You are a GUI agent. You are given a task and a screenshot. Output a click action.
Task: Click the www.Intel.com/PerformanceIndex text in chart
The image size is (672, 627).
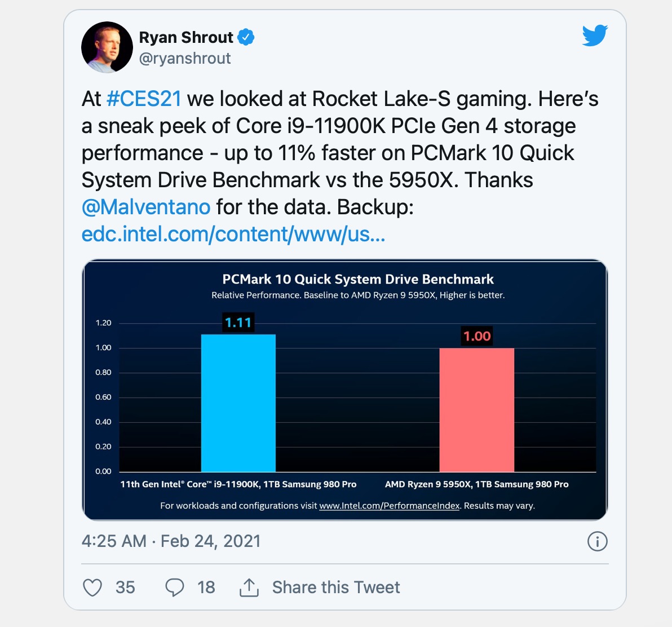[390, 506]
